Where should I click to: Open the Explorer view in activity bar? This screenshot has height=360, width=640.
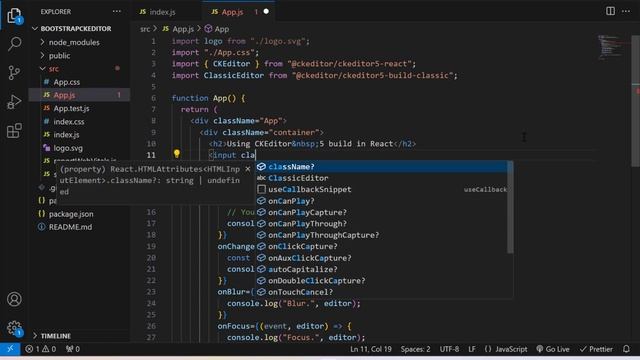(14, 16)
